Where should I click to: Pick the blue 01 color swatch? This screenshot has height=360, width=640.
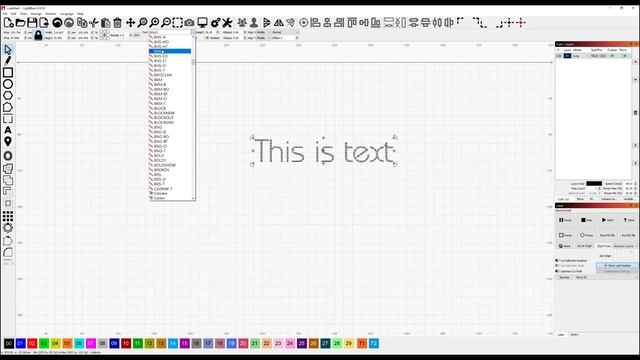[20, 344]
